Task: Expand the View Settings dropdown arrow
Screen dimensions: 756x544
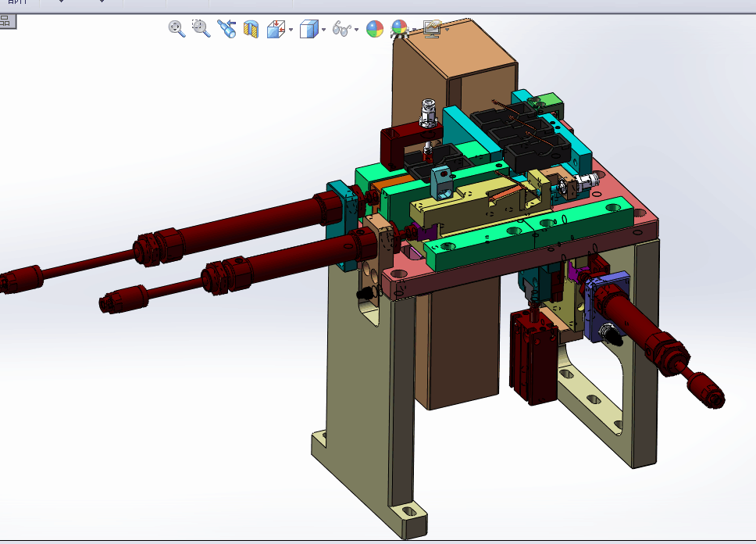Action: click(x=447, y=30)
